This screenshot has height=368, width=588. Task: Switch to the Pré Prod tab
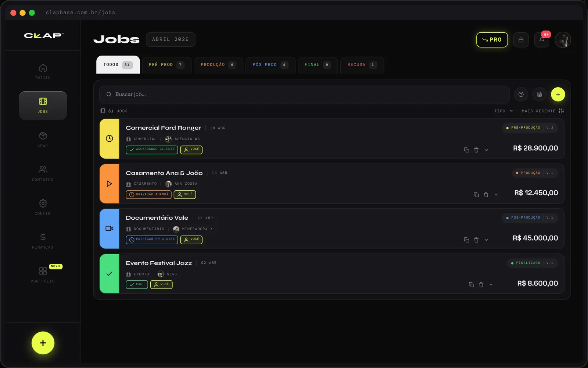tap(166, 65)
